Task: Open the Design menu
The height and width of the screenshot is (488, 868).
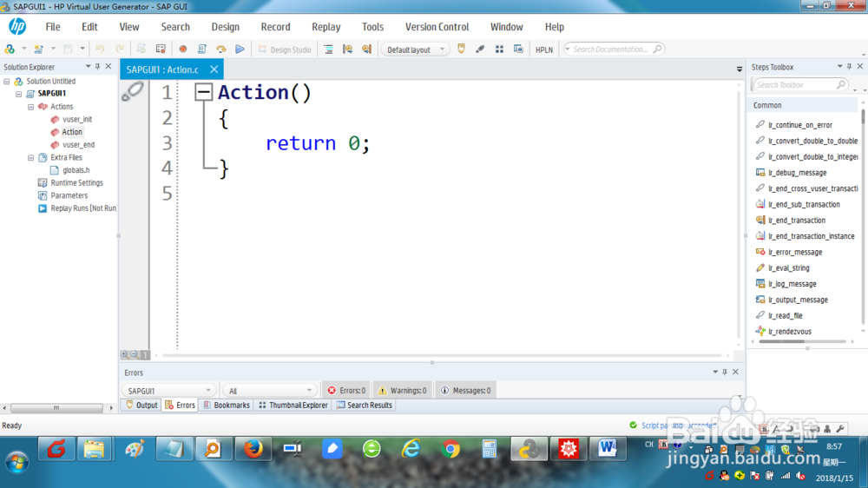Action: 226,27
